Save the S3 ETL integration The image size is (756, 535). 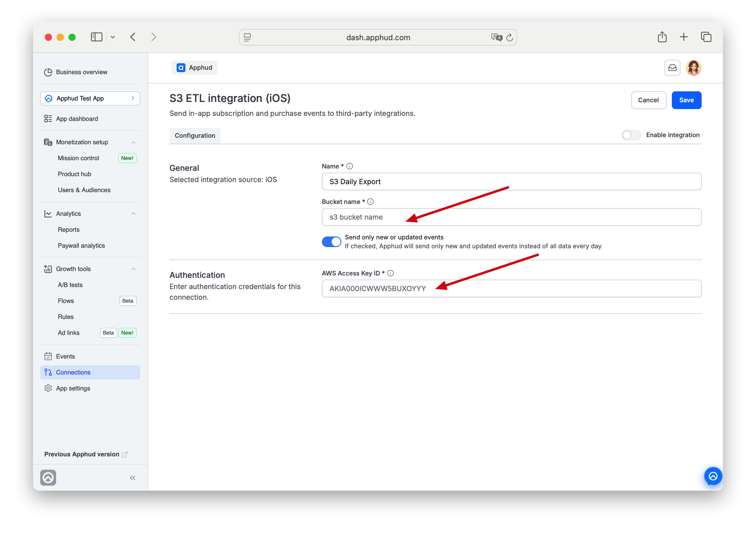click(x=686, y=100)
